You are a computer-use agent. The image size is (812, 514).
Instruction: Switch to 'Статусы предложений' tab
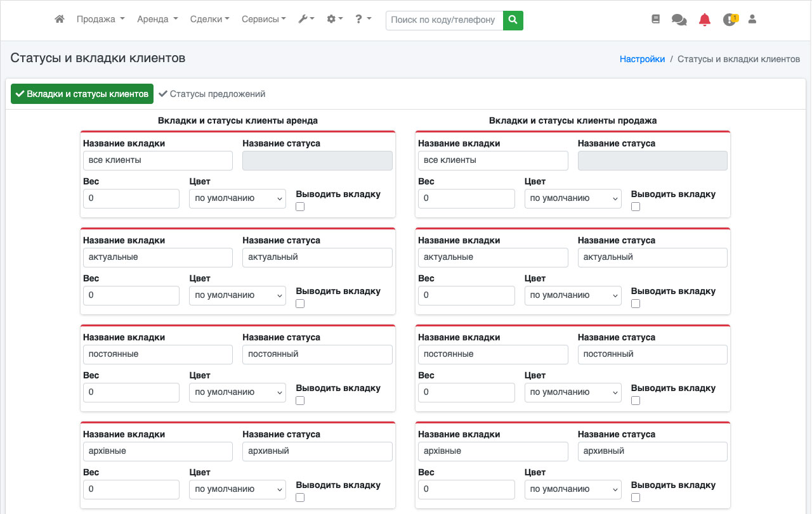coord(212,94)
